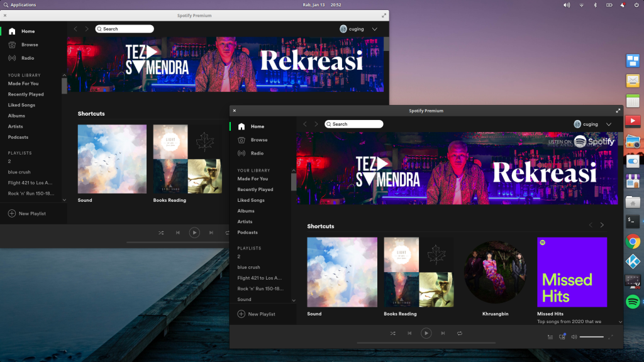The image size is (644, 362).
Task: Click the back window sidebar's scroll-up arrow
Action: click(x=64, y=75)
